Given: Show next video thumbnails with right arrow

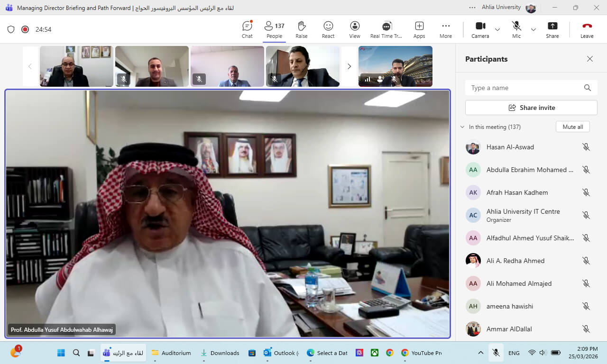Looking at the screenshot, I should pyautogui.click(x=349, y=66).
